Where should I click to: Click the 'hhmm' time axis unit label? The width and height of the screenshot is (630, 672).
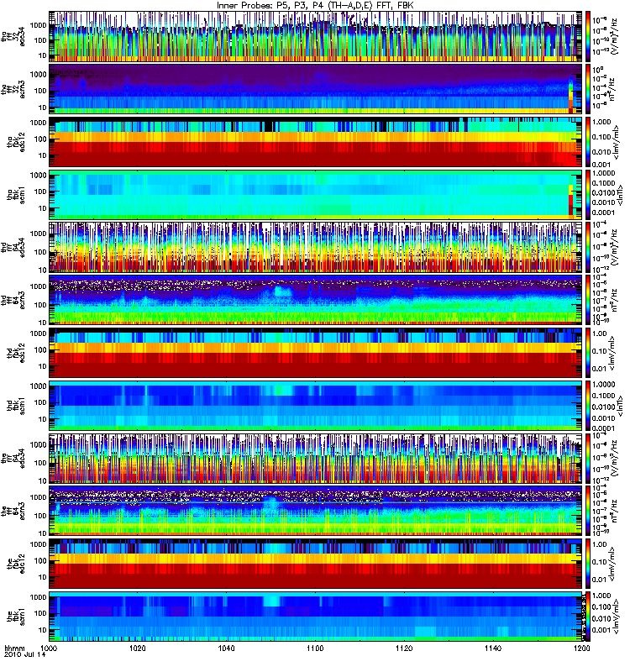pyautogui.click(x=14, y=648)
